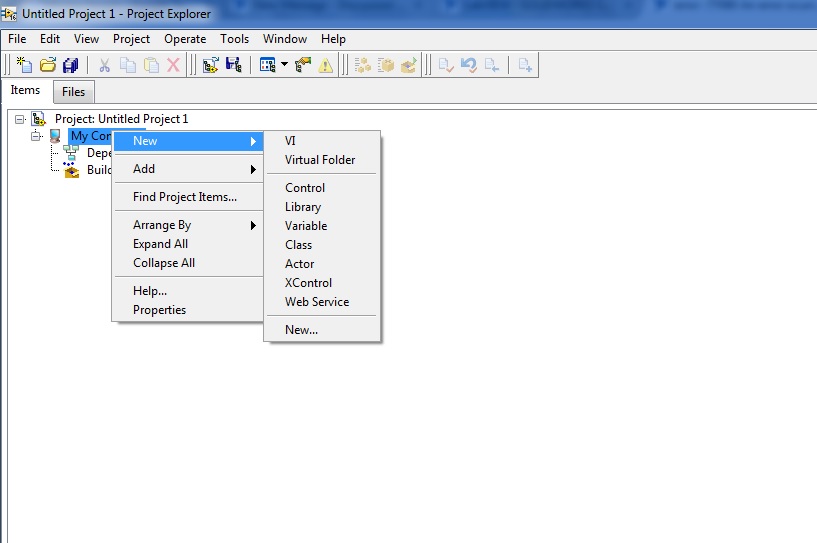Click the Add Targets and Devices toolbar icon

211,65
